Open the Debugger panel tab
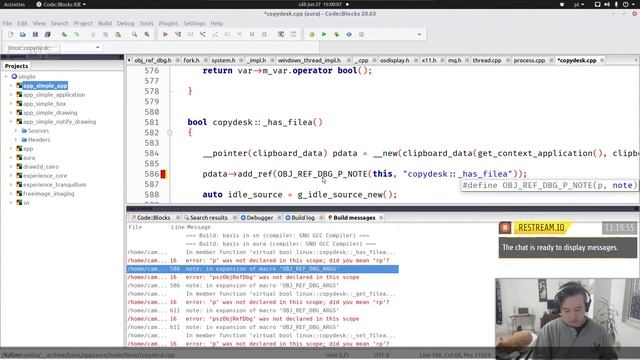This screenshot has width=640, height=360. tap(260, 218)
